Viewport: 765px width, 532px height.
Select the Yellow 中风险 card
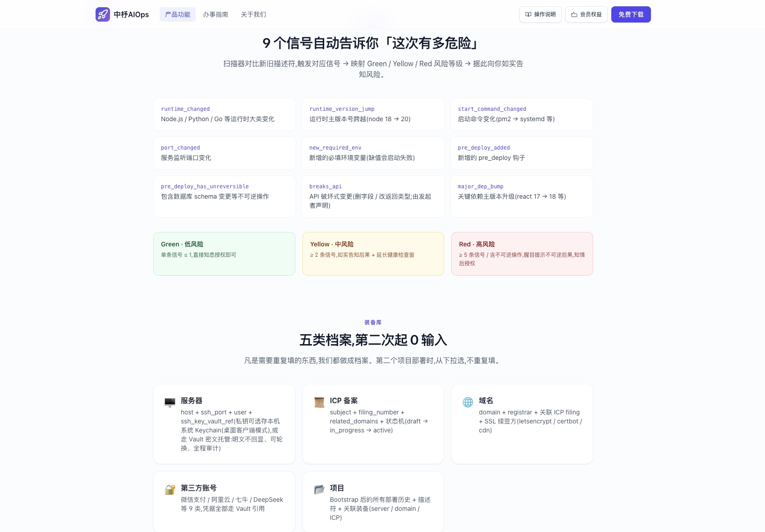point(373,254)
